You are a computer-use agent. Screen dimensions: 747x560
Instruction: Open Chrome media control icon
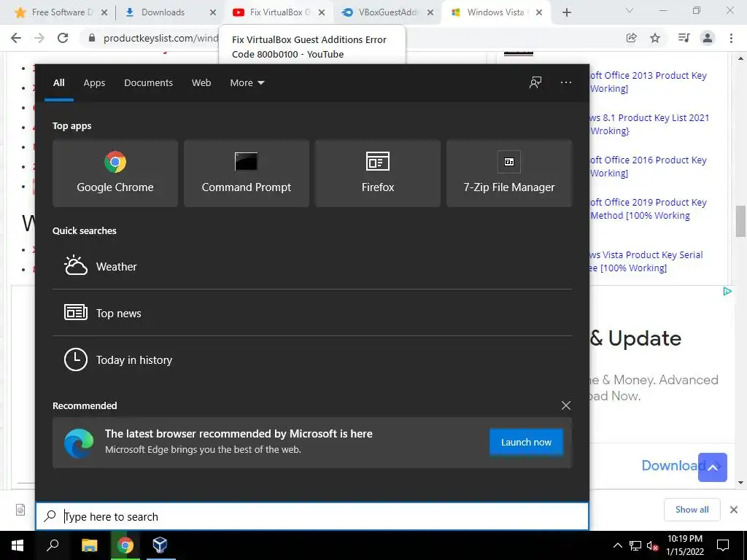pyautogui.click(x=684, y=38)
